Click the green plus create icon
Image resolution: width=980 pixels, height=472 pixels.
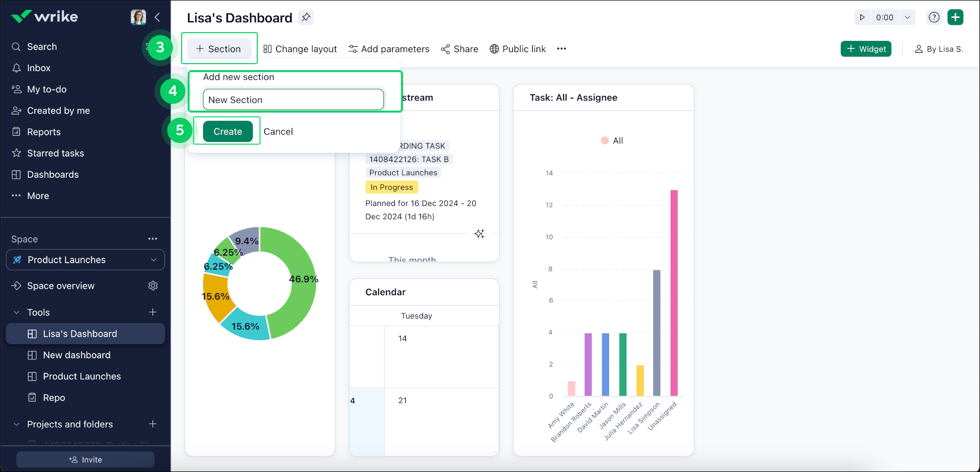tap(955, 17)
